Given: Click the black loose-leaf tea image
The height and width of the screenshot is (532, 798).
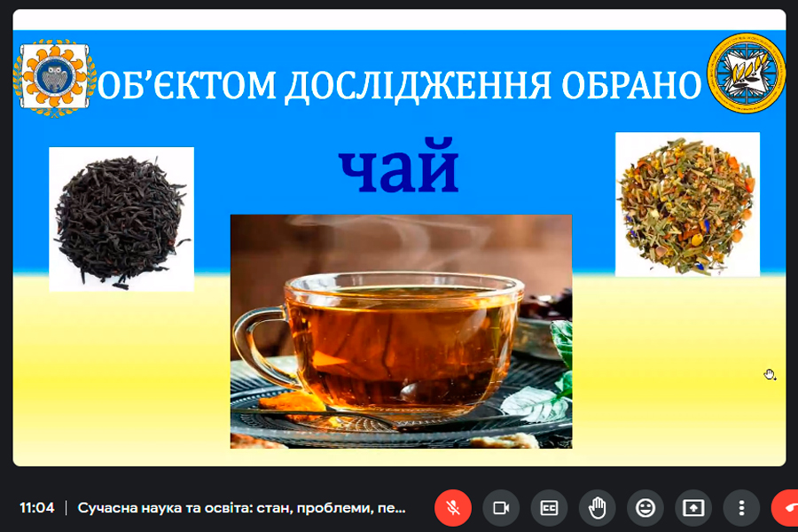Looking at the screenshot, I should (121, 219).
